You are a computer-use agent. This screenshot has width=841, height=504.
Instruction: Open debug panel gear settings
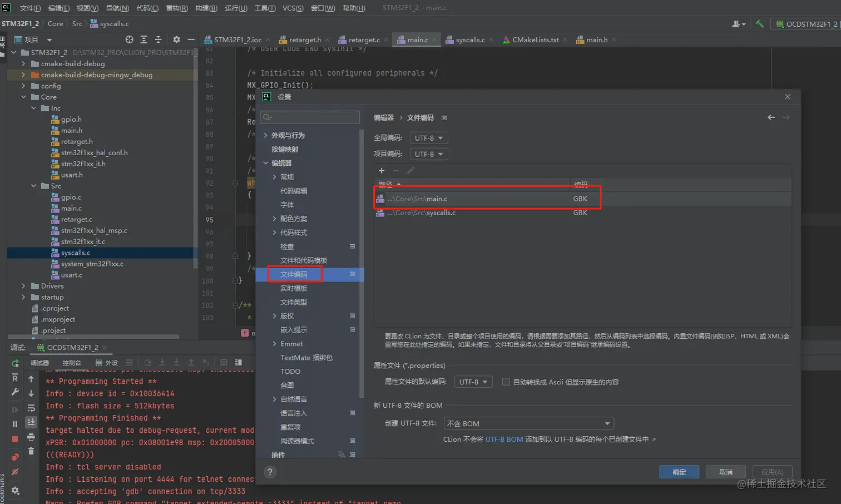(x=15, y=491)
